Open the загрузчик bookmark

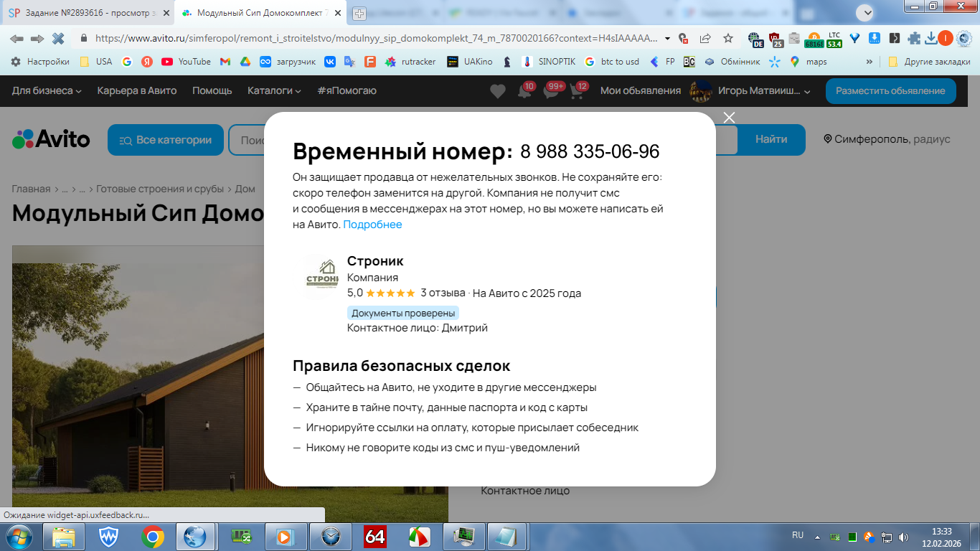(288, 62)
